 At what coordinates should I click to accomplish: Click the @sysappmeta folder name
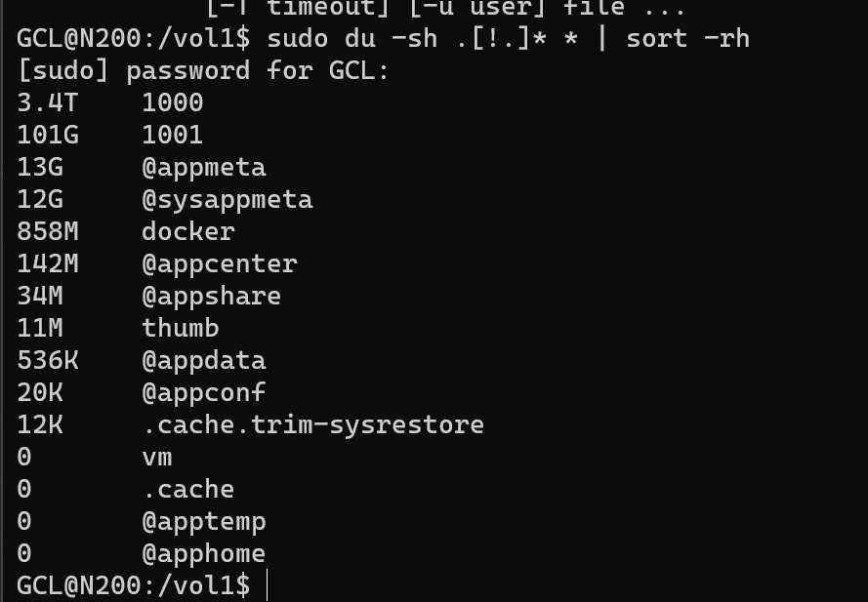[x=227, y=200]
